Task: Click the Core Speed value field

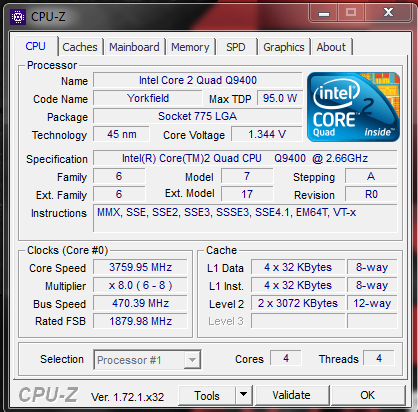Action: (x=140, y=267)
